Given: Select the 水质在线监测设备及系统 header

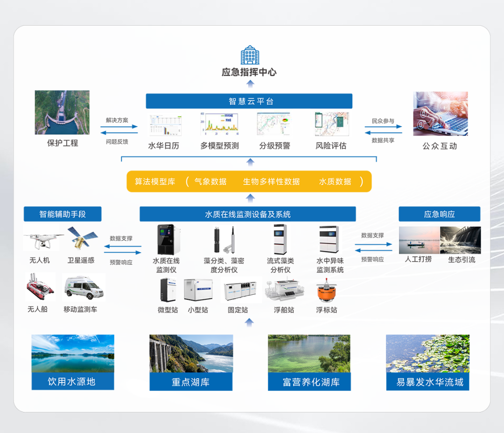Looking at the screenshot, I should coord(247,214).
